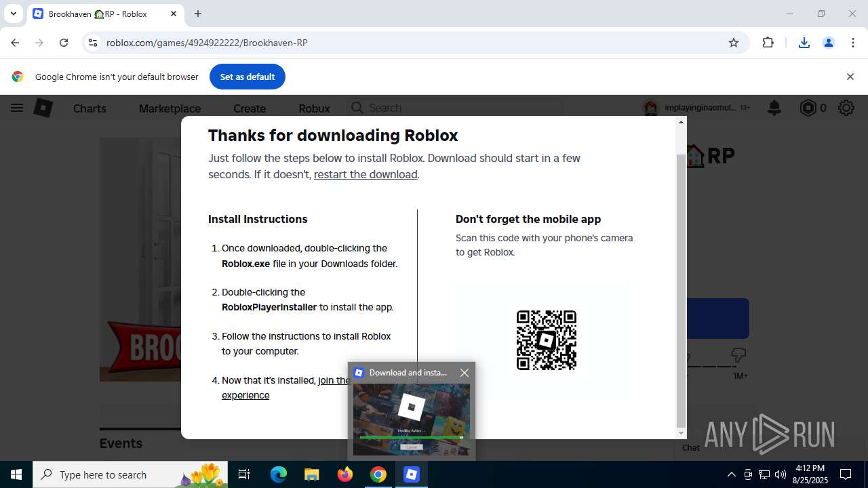Open Roblox settings gear
Screen dimensions: 868x488
coord(846,108)
